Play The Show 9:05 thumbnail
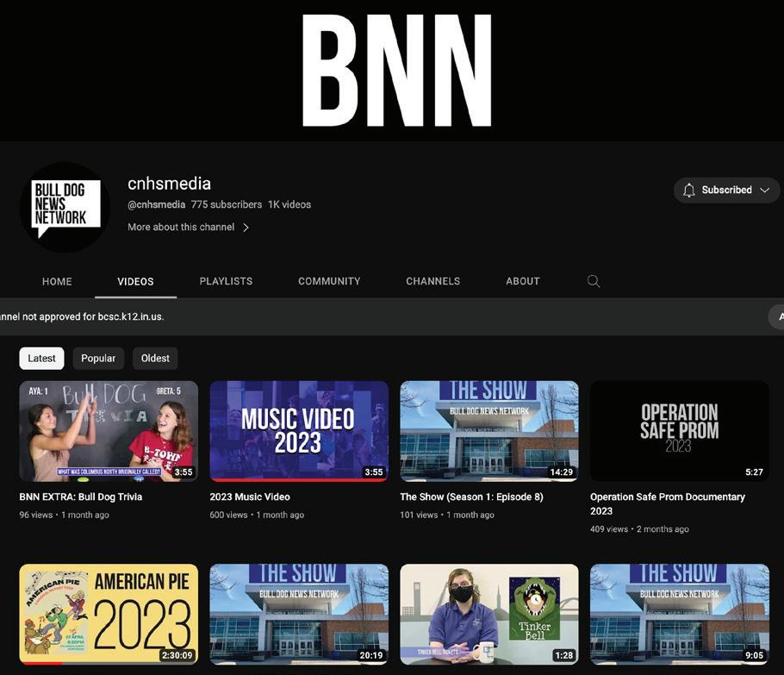Viewport: 784px width, 675px height. pos(680,615)
